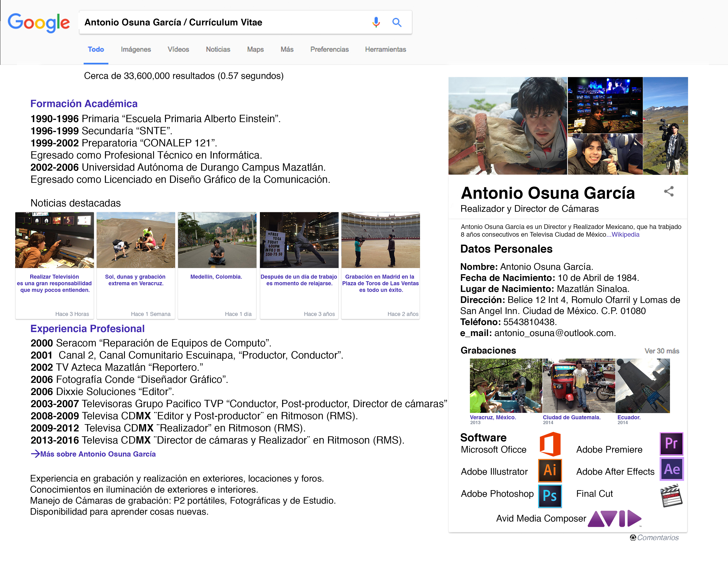Open the Ecuador recording photo
The width and height of the screenshot is (728, 563).
643,385
